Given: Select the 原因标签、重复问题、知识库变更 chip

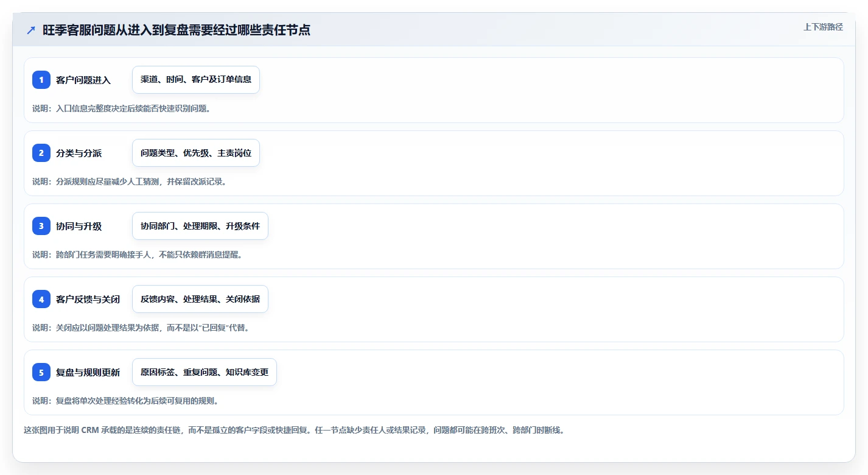Looking at the screenshot, I should click(x=205, y=372).
